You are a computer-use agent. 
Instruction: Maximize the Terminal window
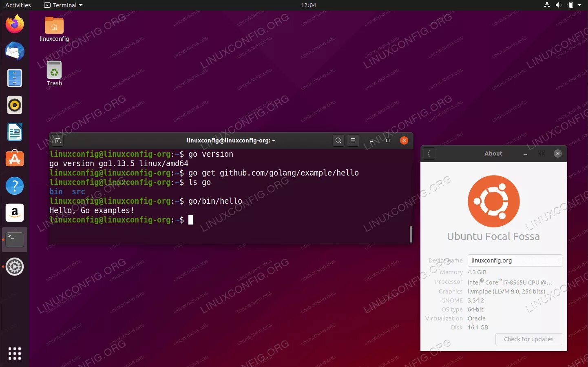click(x=388, y=140)
